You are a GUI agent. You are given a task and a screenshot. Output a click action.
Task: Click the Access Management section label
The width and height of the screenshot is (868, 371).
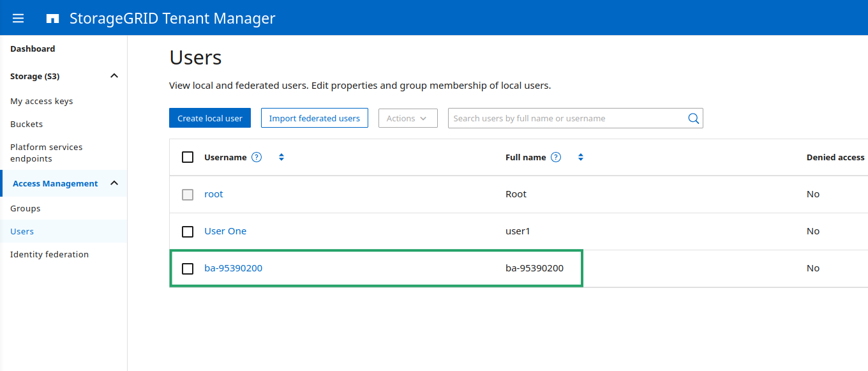(x=56, y=183)
